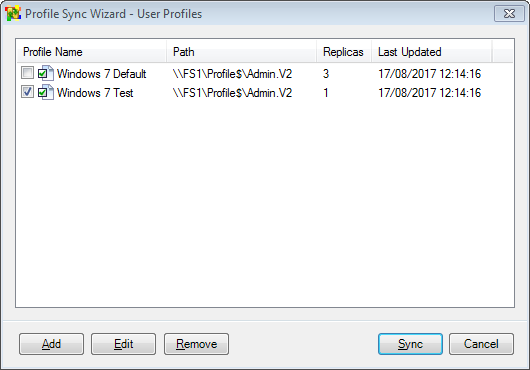530x370 pixels.
Task: Click the path of the Windows 7 Default profile
Action: pos(232,74)
